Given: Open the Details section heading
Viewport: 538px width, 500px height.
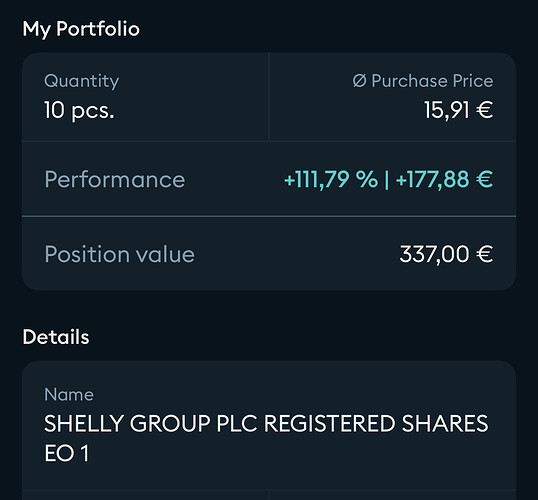Looking at the screenshot, I should click(56, 337).
